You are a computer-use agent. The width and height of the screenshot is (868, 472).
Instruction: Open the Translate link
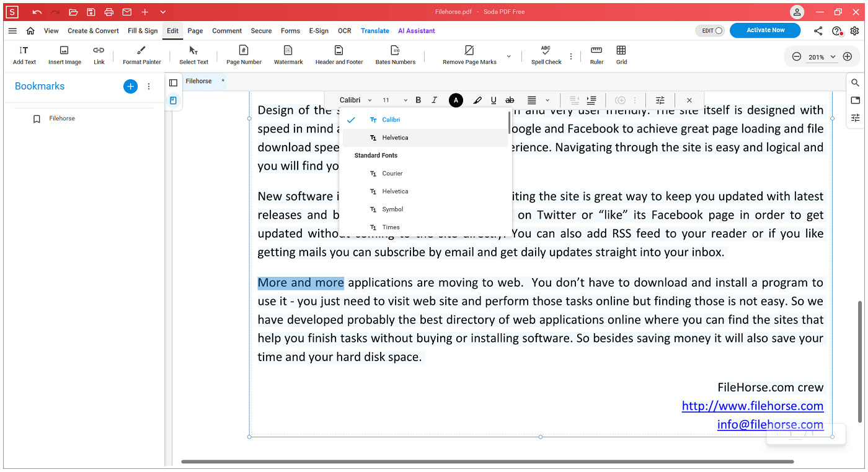(x=375, y=30)
